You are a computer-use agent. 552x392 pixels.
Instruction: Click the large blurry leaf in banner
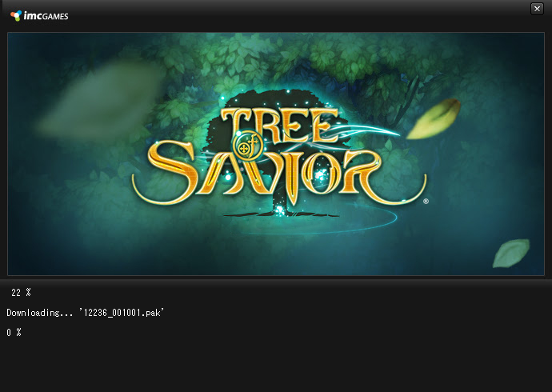100,102
